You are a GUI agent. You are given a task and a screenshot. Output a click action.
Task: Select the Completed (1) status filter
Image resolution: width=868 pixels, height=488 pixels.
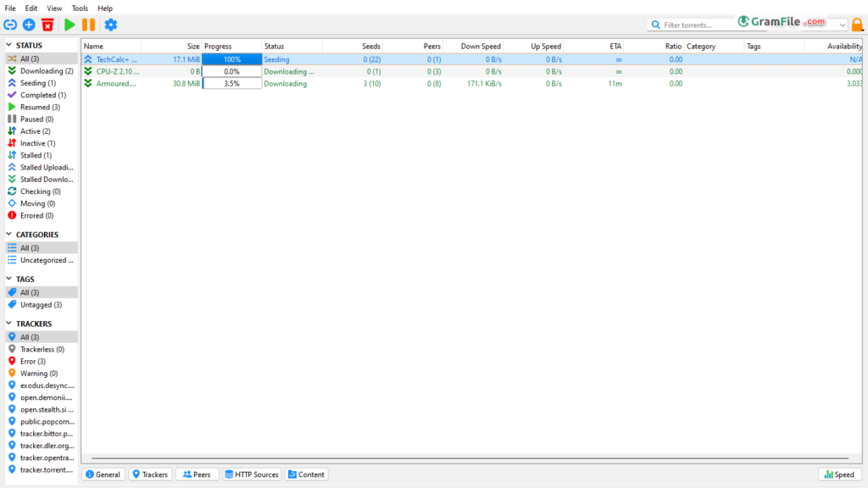(x=42, y=95)
